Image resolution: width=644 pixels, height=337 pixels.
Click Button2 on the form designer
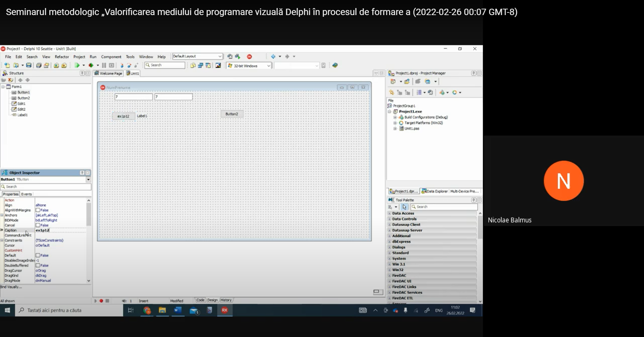232,114
